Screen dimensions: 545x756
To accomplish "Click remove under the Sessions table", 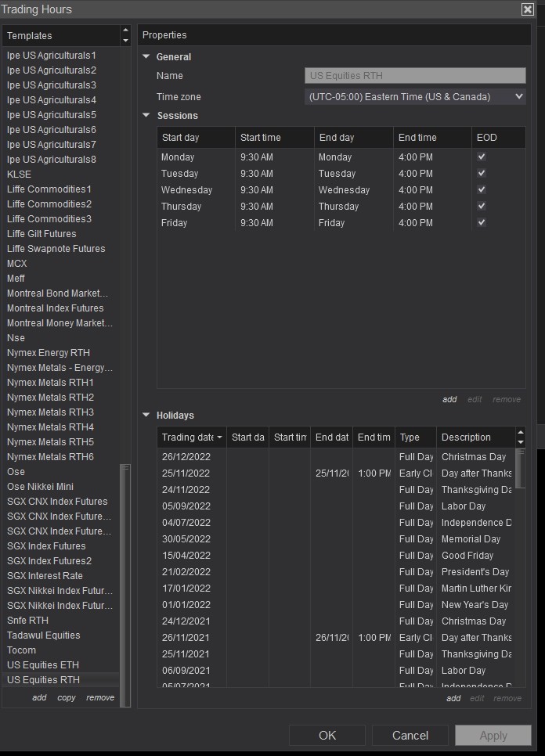I will 507,399.
